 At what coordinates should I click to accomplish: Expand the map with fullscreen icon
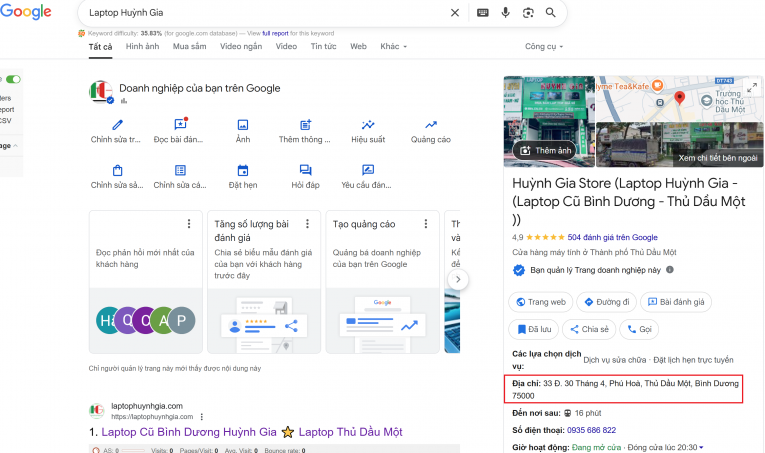[x=752, y=88]
